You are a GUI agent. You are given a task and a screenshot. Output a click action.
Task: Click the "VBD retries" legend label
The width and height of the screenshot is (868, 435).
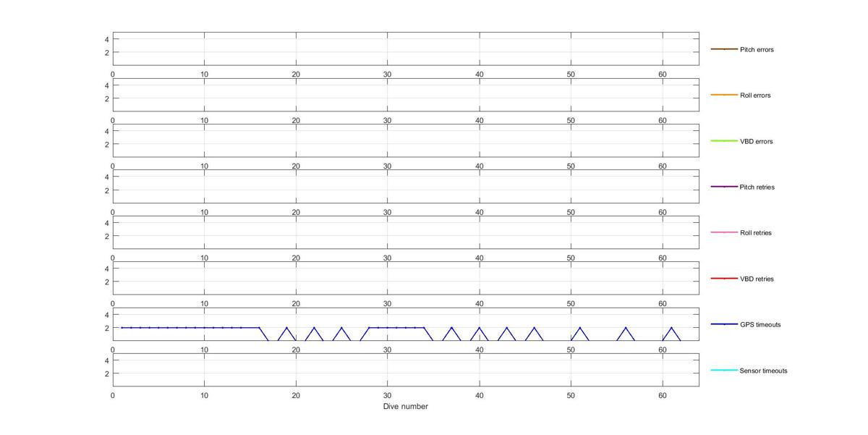(756, 279)
